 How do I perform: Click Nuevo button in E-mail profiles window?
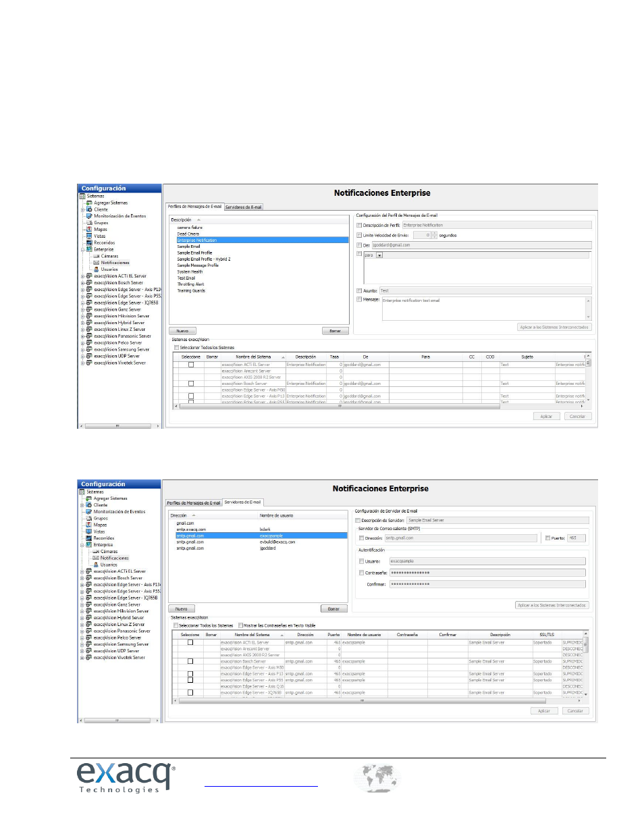(182, 331)
